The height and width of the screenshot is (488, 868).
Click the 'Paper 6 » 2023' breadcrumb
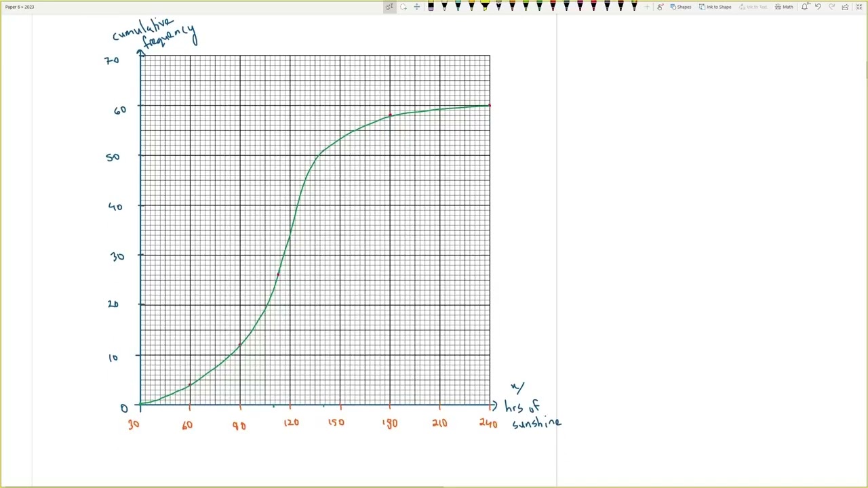coord(20,7)
